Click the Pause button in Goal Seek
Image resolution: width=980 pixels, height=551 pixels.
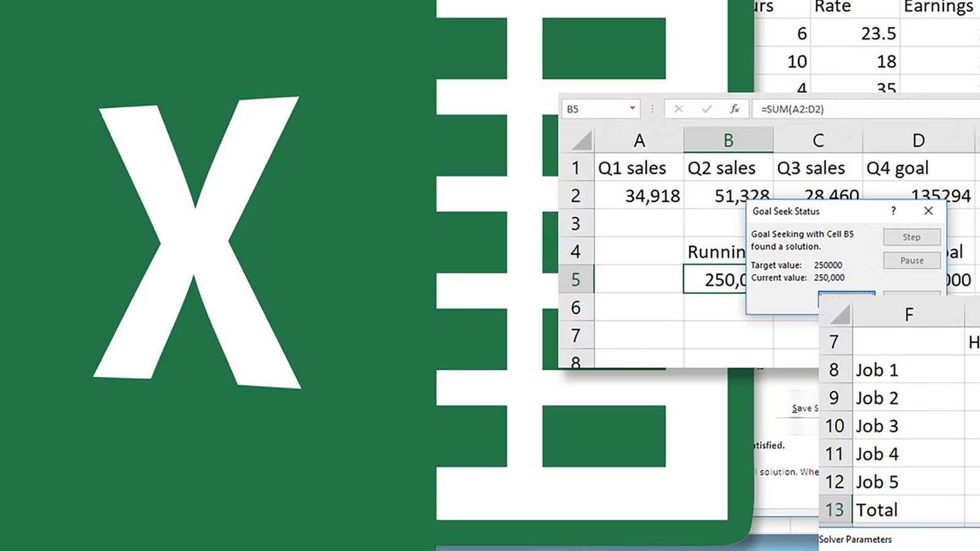[911, 260]
